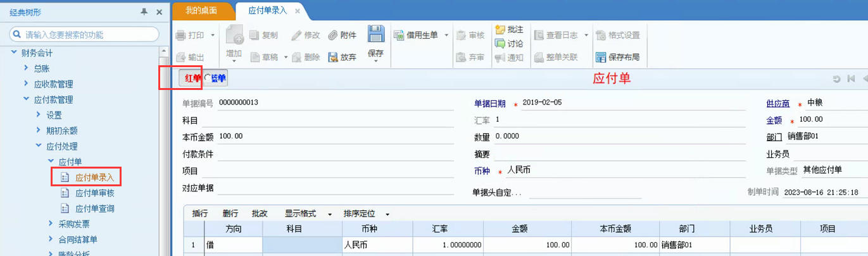Select the 应付单录入 tab
Image resolution: width=868 pixels, height=256 pixels.
click(267, 11)
